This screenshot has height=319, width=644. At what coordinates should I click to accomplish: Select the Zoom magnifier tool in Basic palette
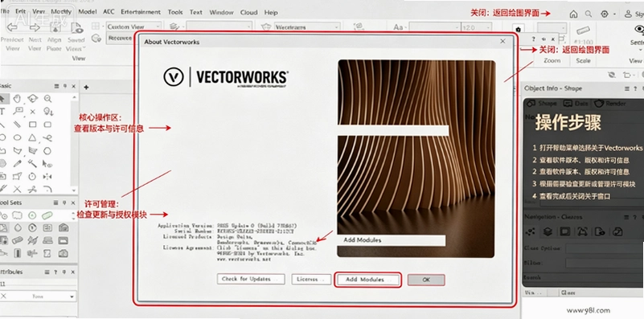(47, 99)
